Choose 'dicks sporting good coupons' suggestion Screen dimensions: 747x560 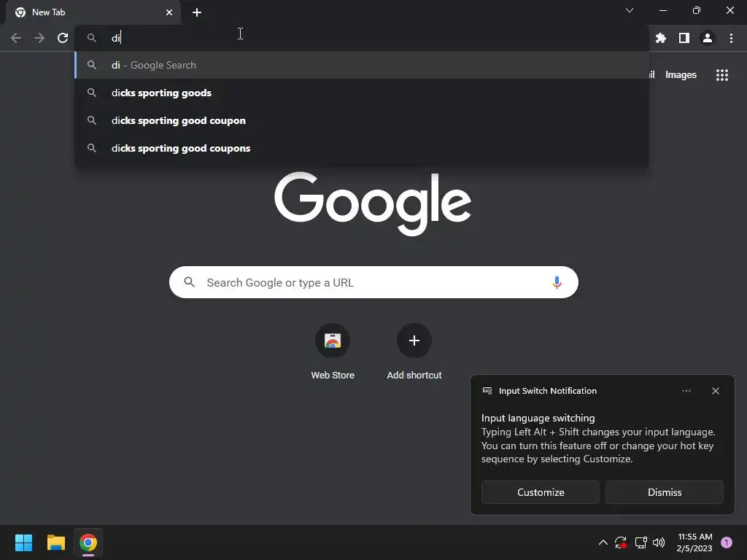pyautogui.click(x=362, y=148)
